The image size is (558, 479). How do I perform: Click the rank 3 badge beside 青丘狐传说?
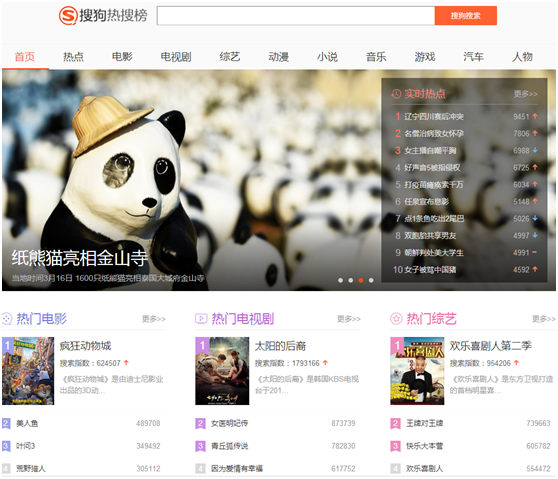pos(200,446)
